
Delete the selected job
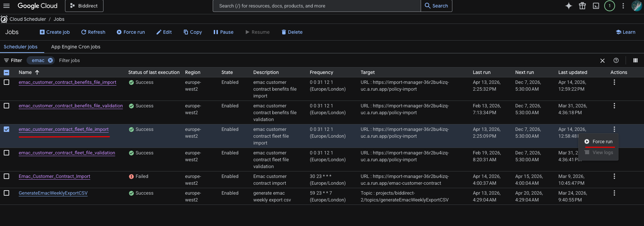coord(292,32)
